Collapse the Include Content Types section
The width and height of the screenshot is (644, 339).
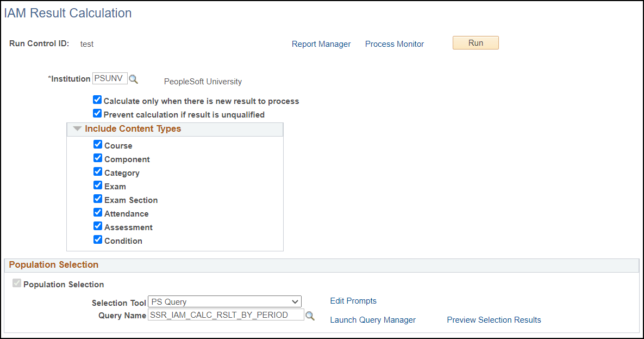(x=77, y=128)
